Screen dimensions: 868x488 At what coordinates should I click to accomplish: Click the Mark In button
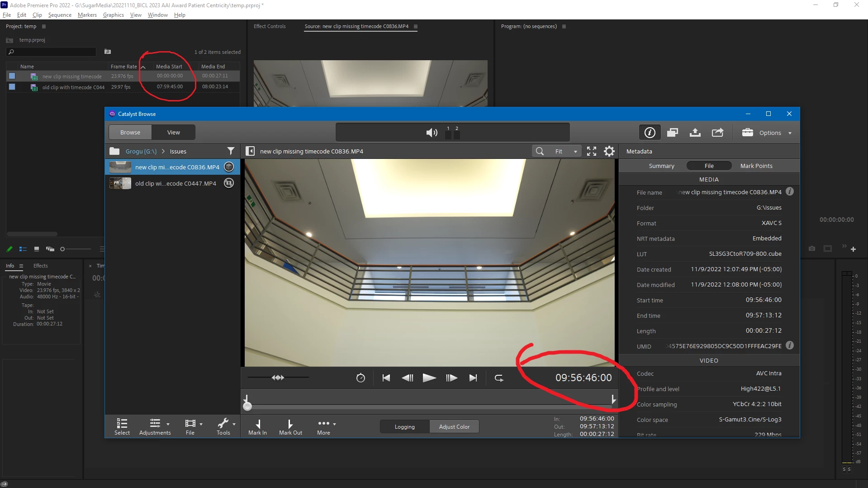click(257, 427)
